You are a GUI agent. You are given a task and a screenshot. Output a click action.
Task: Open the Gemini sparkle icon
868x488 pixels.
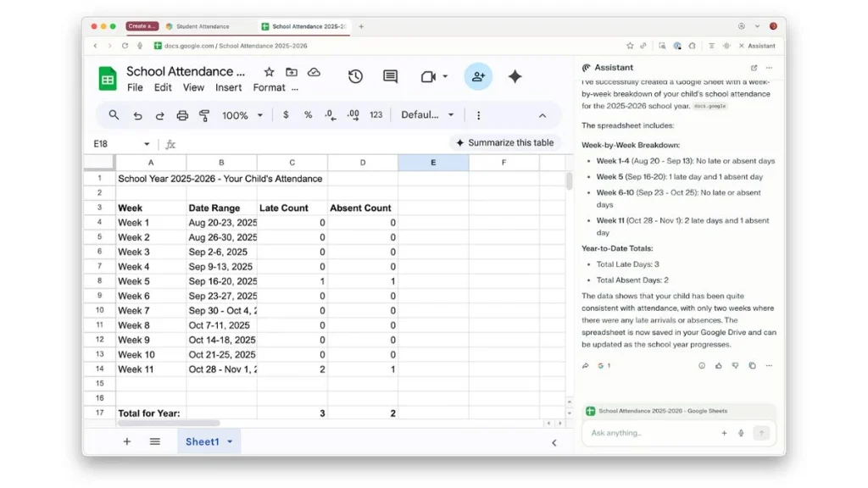tap(515, 76)
